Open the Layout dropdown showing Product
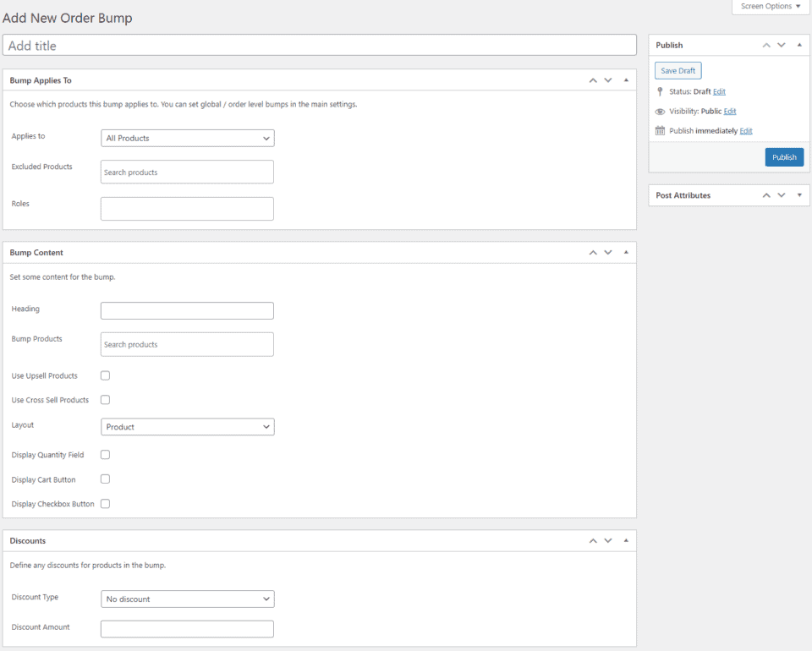This screenshot has width=812, height=651. [187, 427]
